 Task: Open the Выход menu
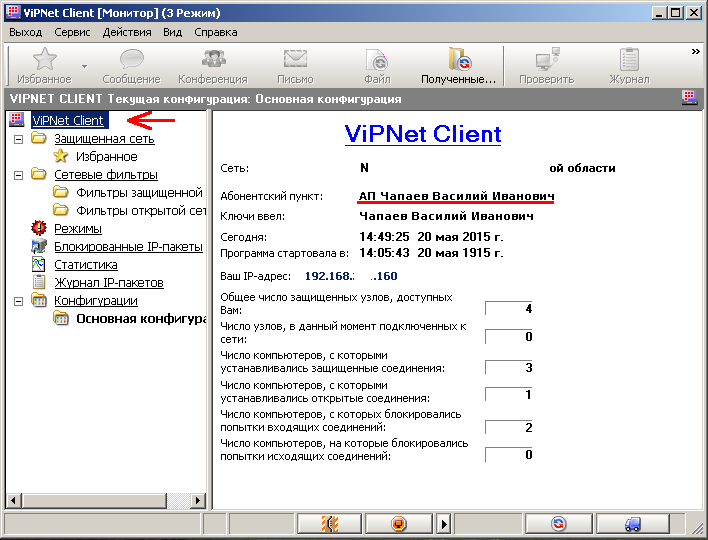pyautogui.click(x=26, y=33)
